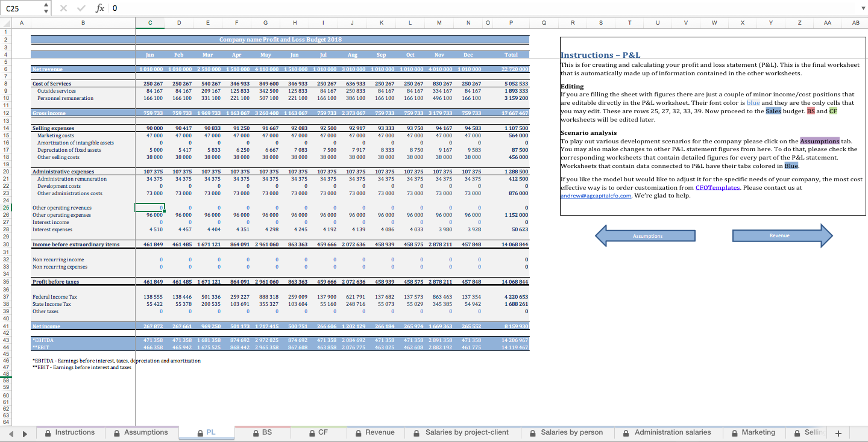Follow the CFOTemplates hyperlink
This screenshot has height=442, width=868.
717,187
